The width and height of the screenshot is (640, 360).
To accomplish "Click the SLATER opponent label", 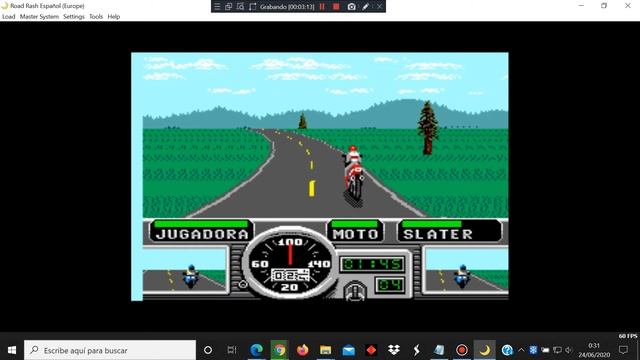I will [438, 234].
